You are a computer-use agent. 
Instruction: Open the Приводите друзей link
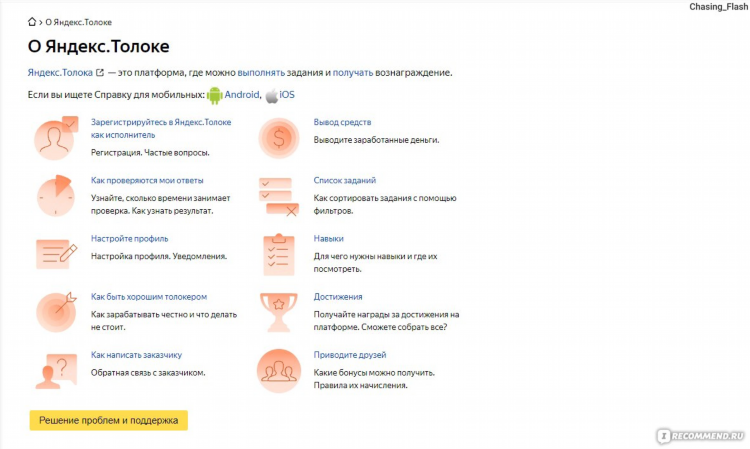[x=350, y=355]
